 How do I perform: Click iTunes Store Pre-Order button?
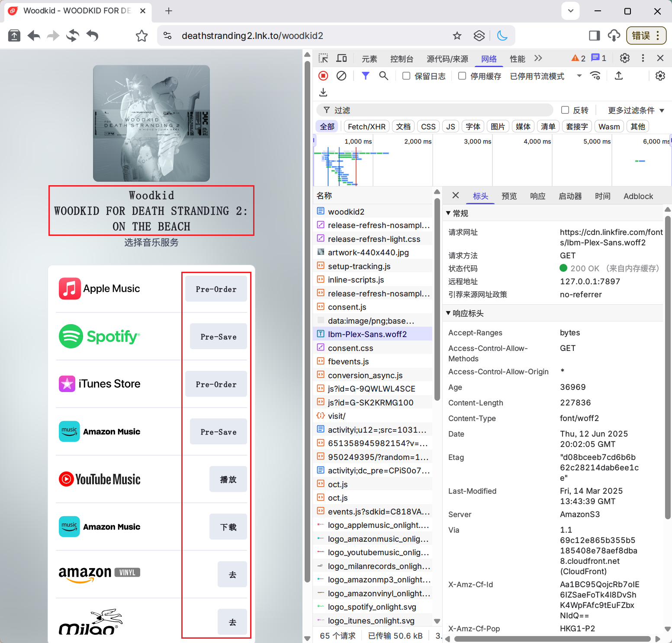point(216,384)
